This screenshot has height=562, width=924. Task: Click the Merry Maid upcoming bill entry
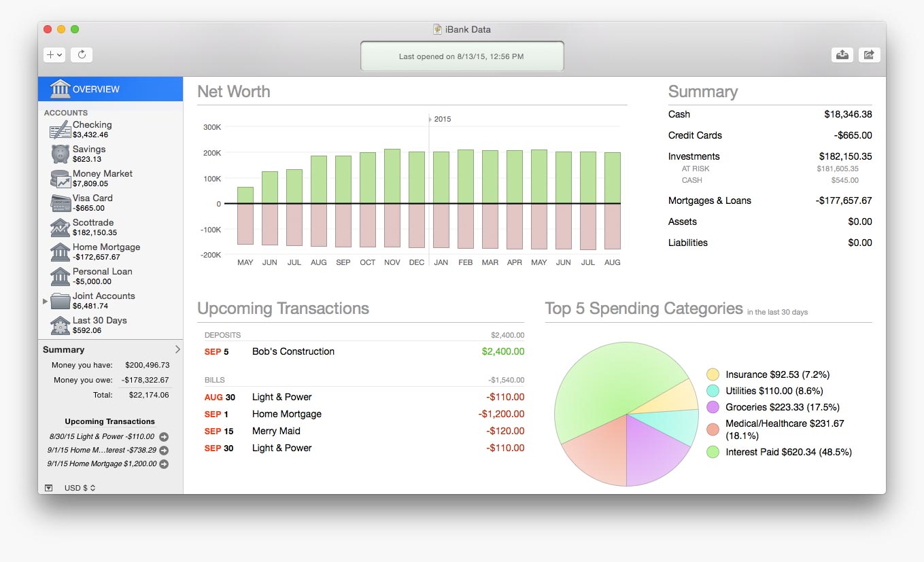pyautogui.click(x=276, y=431)
